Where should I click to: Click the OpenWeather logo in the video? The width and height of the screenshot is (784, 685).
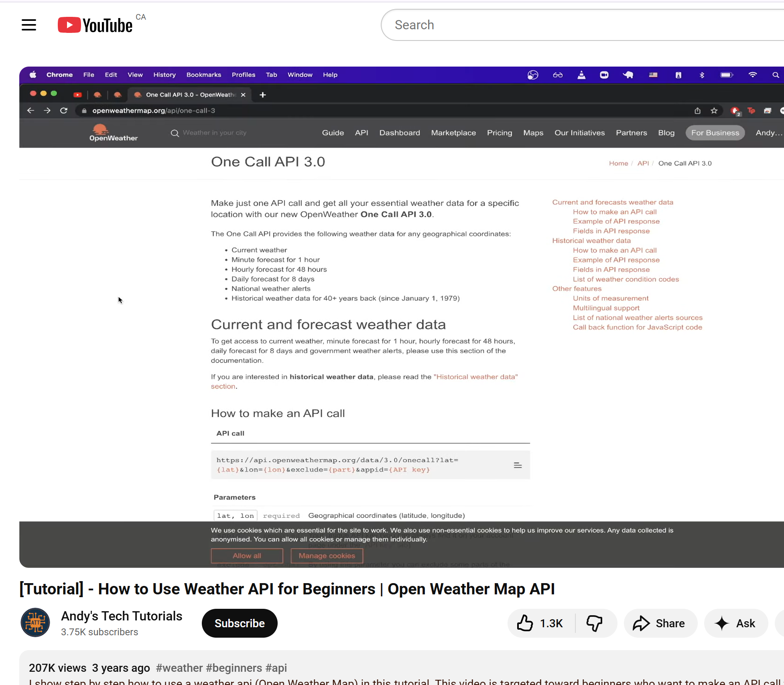pyautogui.click(x=113, y=133)
